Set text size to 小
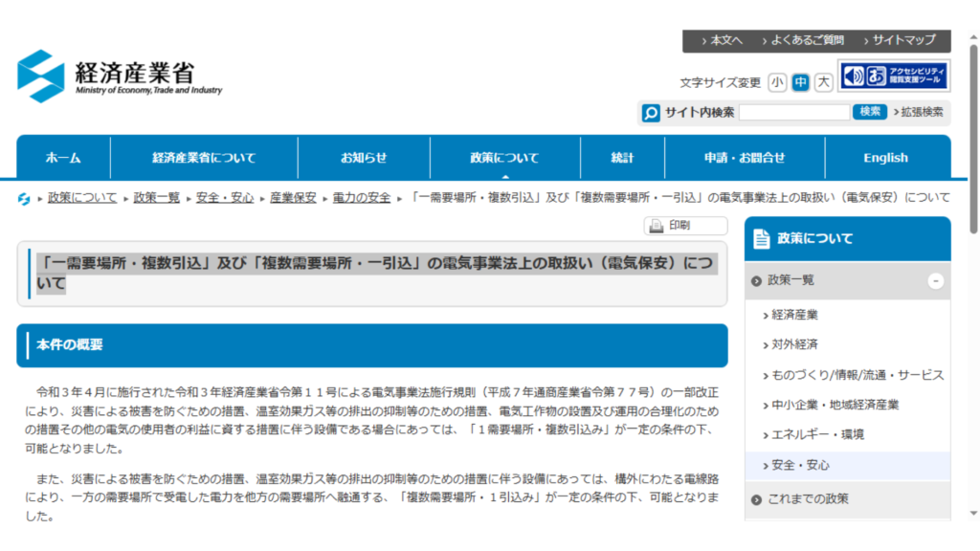 (x=777, y=83)
